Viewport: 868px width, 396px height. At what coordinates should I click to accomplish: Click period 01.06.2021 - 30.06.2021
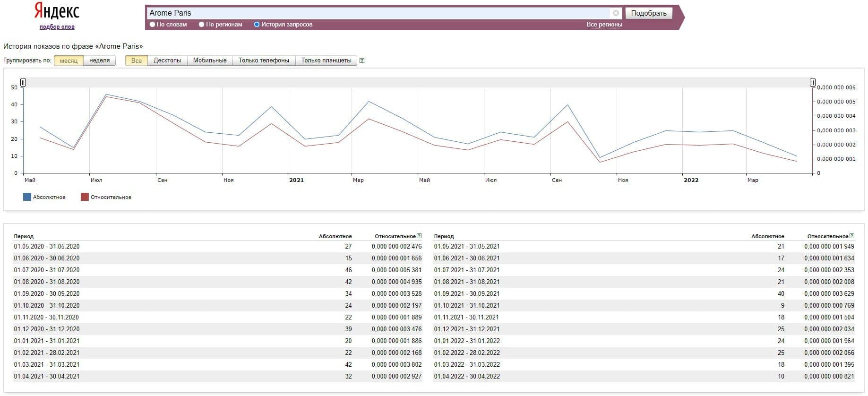pos(467,258)
